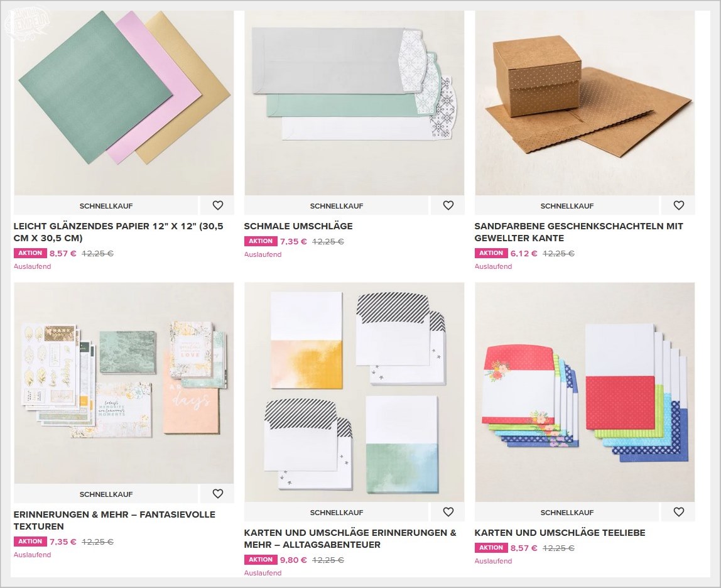Click Schnellkauf under the glossy paper image
The height and width of the screenshot is (588, 721).
(x=106, y=206)
